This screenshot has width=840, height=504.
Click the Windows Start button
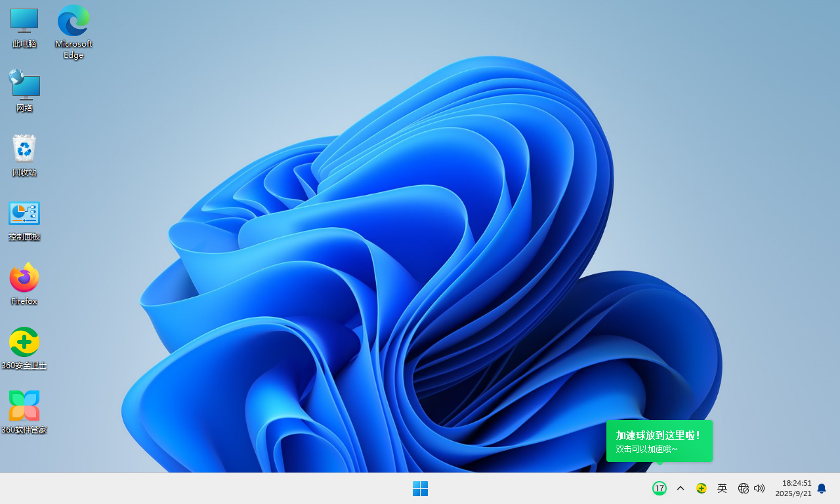(x=420, y=488)
